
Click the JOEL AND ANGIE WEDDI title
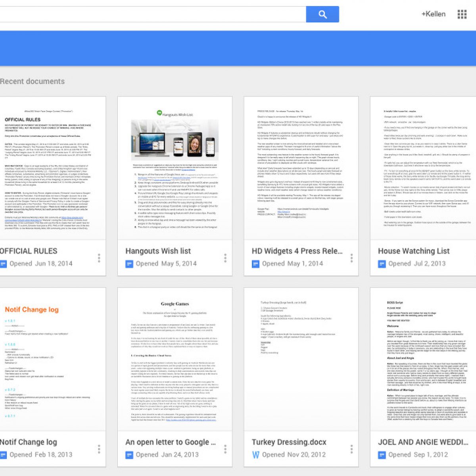coord(423,442)
